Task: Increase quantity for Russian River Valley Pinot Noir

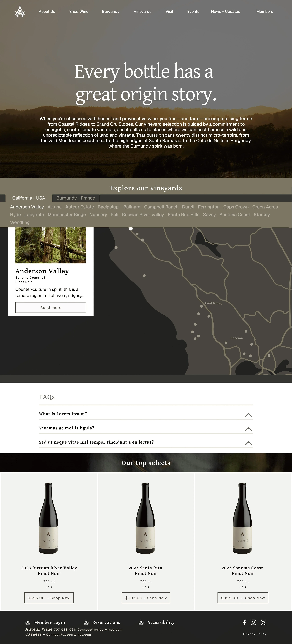Action: 52,587
